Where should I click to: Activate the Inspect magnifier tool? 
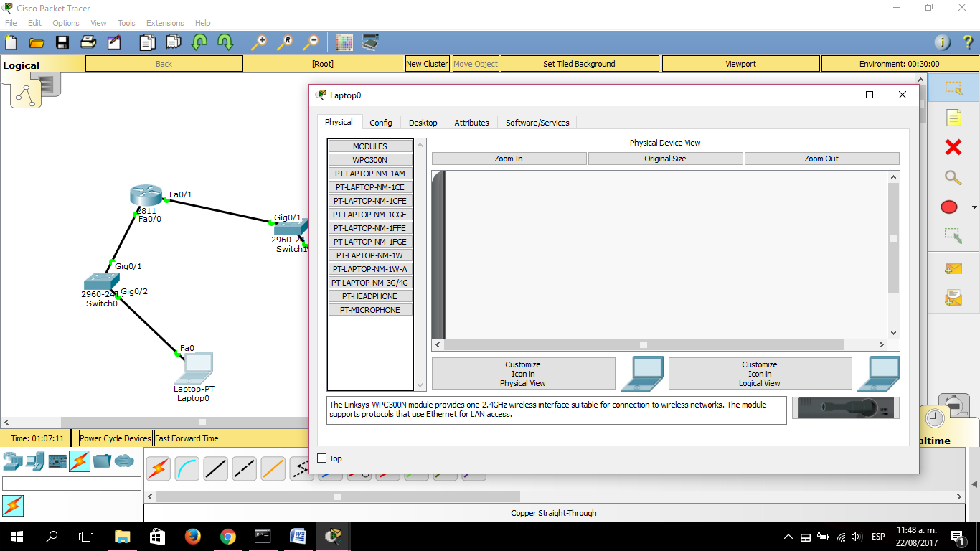(952, 177)
